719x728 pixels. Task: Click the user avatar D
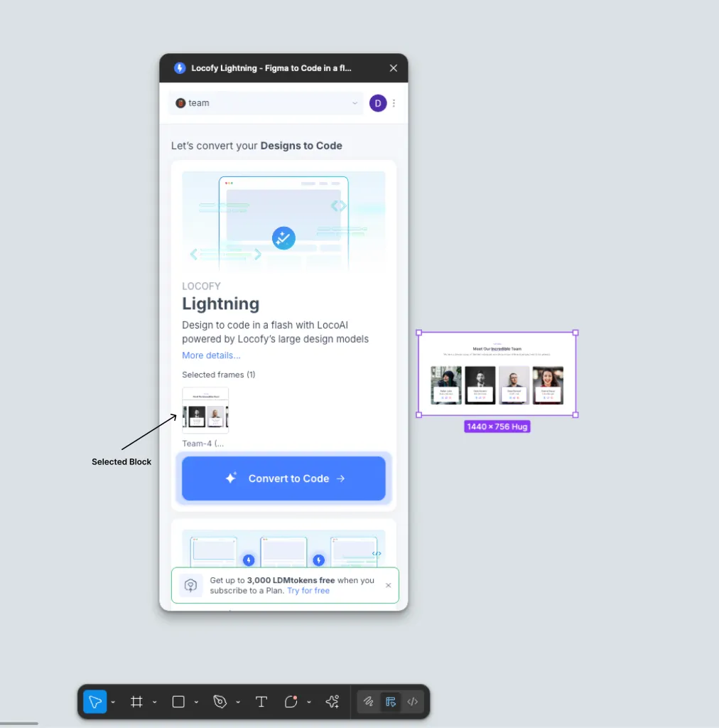tap(377, 103)
